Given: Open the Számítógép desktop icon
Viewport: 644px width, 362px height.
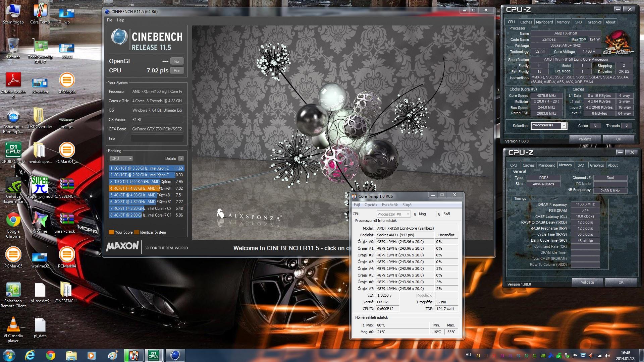Looking at the screenshot, I should pyautogui.click(x=13, y=13).
